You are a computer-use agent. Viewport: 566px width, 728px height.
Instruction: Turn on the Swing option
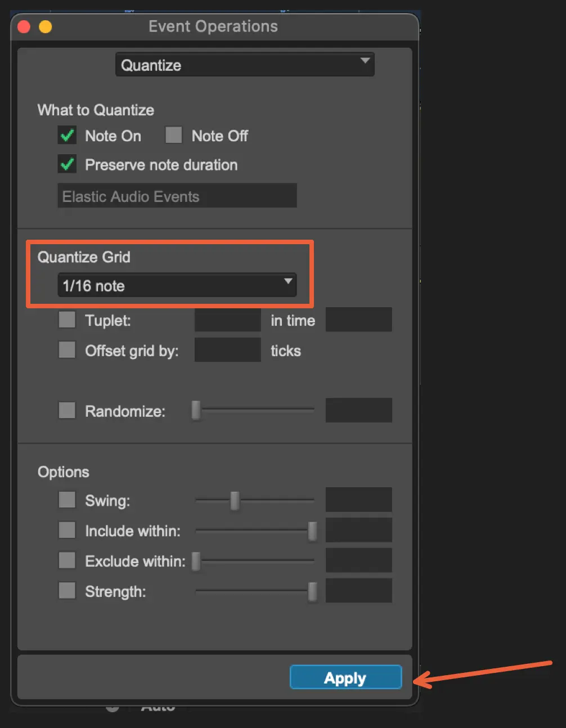coord(68,500)
